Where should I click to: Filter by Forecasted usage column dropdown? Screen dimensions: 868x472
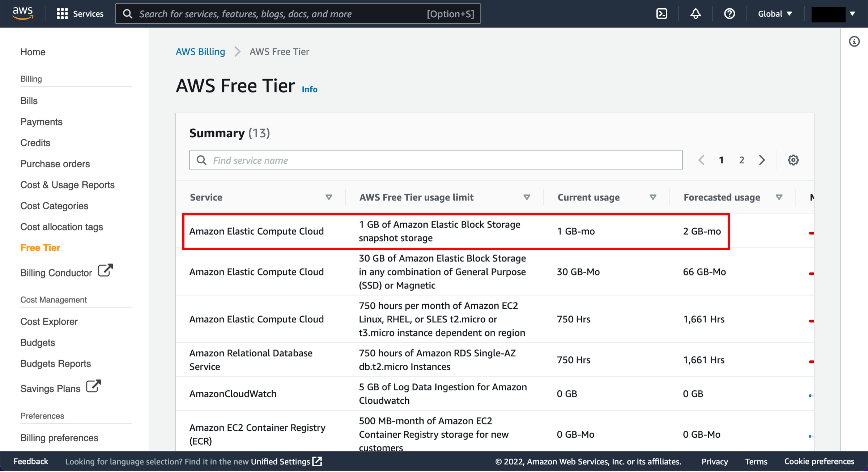(x=778, y=197)
